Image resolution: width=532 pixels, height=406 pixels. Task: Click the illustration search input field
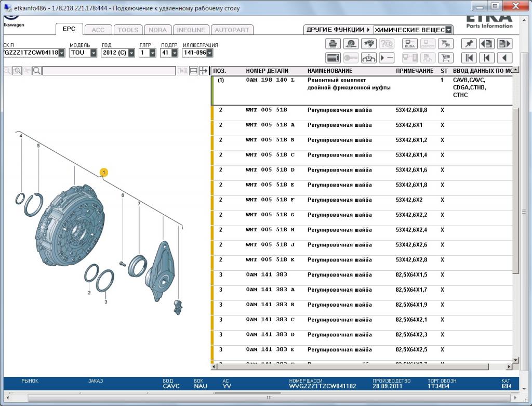point(109,71)
